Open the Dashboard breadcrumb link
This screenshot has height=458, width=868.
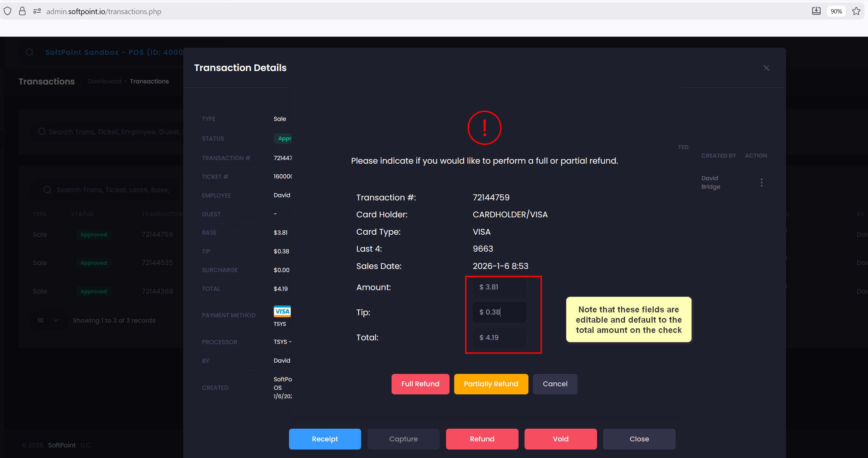(104, 81)
